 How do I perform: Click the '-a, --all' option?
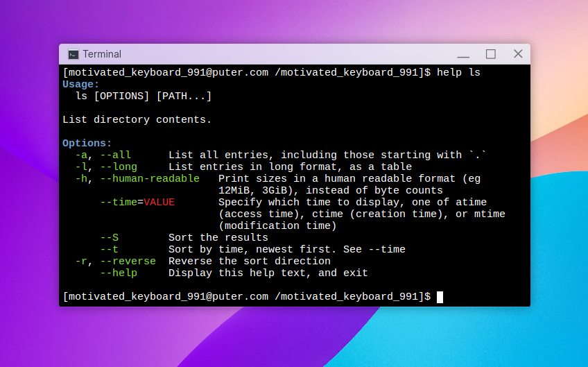(x=103, y=155)
